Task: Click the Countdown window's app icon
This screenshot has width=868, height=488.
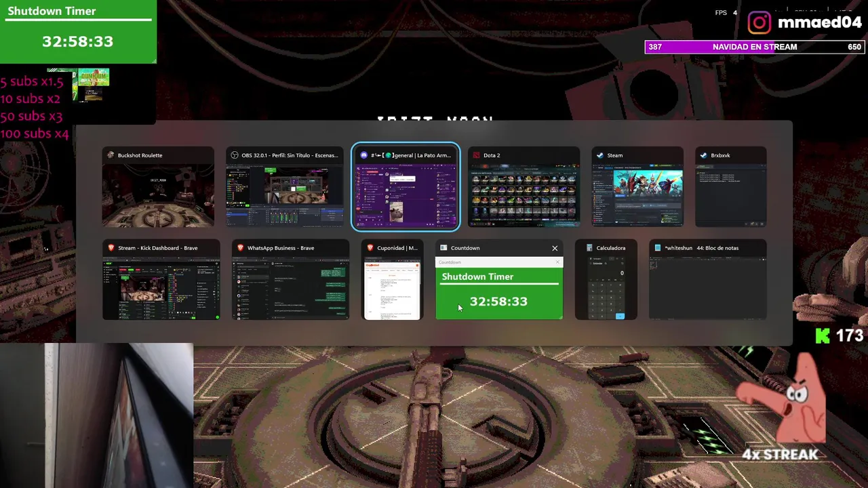Action: (x=443, y=248)
